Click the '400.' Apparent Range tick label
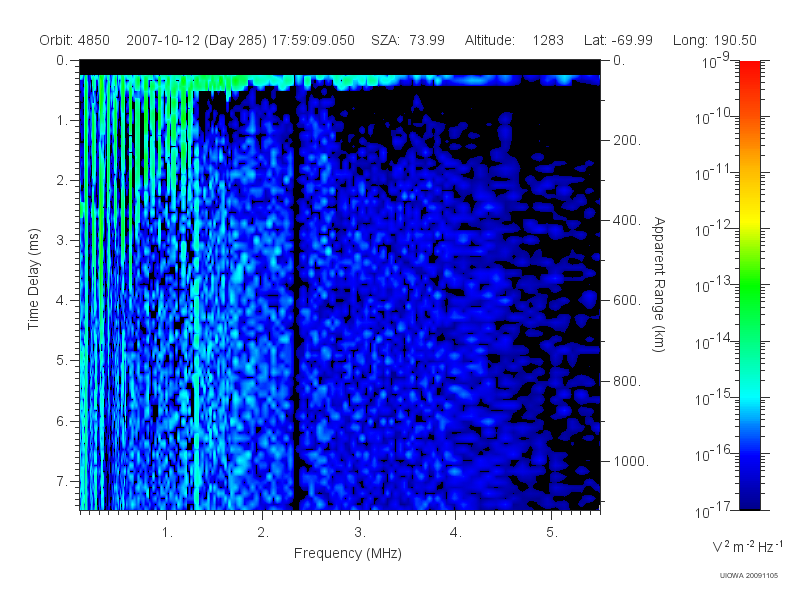This screenshot has height=600, width=800. (627, 220)
